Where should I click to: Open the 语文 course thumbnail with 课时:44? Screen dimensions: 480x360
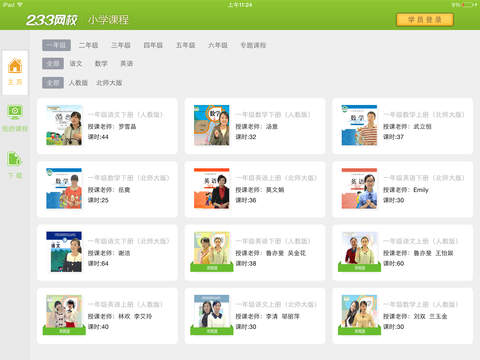coord(64,125)
